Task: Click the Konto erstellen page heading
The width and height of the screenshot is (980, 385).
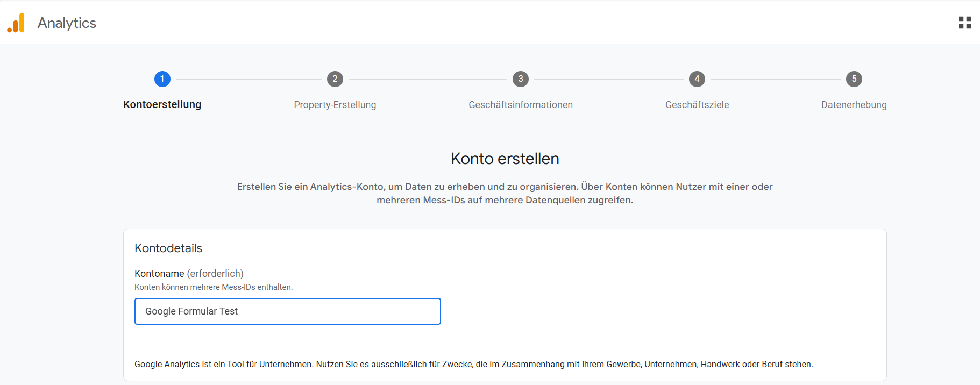Action: tap(505, 159)
